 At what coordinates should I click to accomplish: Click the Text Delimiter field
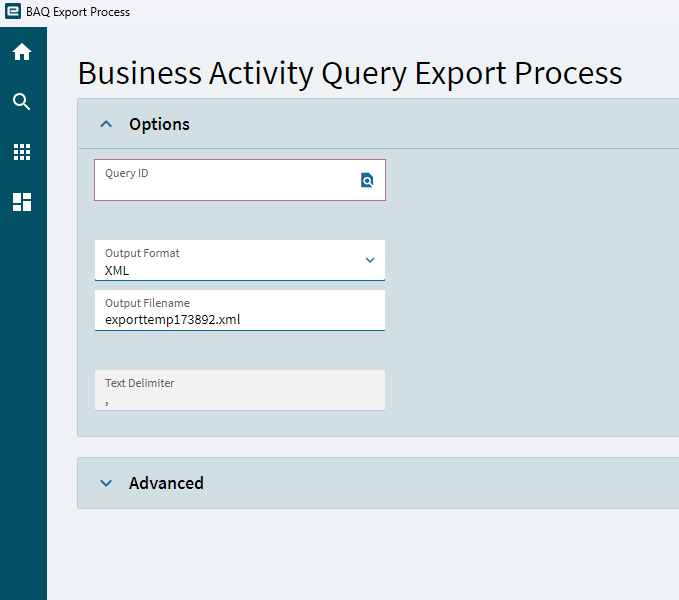point(240,390)
